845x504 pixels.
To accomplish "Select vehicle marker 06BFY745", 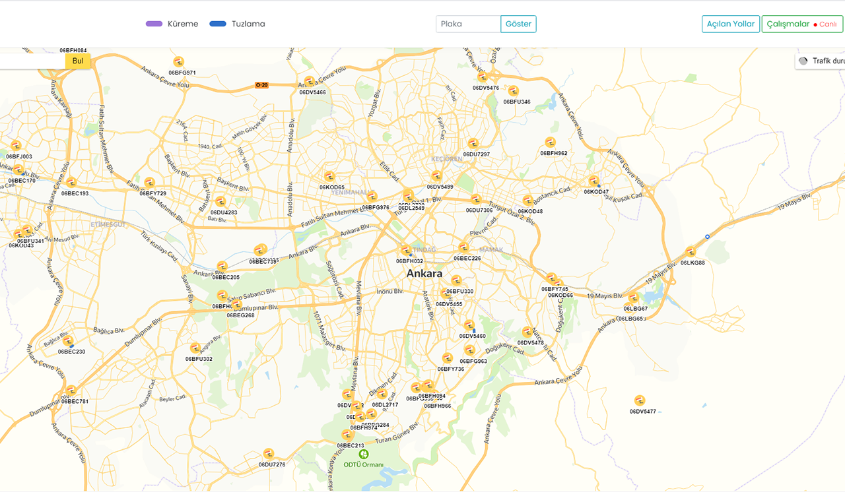I will [x=551, y=278].
